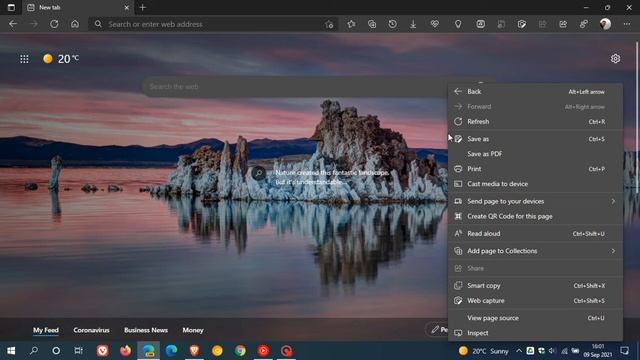The width and height of the screenshot is (640, 360).
Task: Open Business News feed tab
Action: [146, 330]
